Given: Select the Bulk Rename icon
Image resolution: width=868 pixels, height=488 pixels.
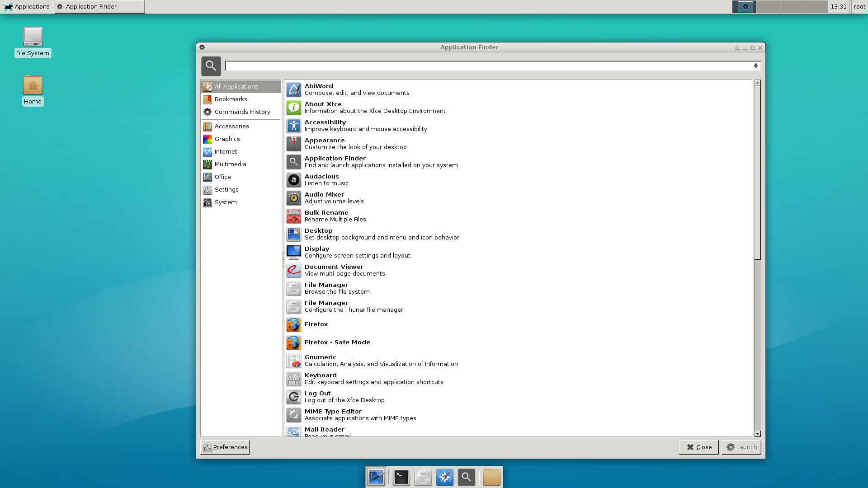Looking at the screenshot, I should pos(294,216).
